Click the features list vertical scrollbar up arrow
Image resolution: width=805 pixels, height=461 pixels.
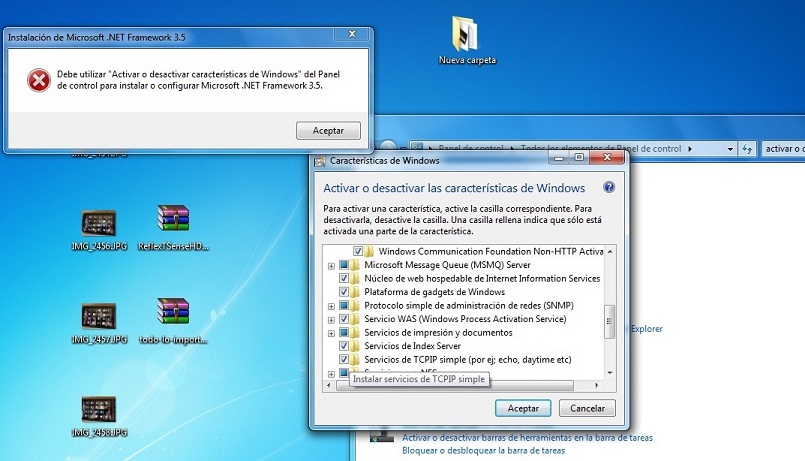(610, 251)
